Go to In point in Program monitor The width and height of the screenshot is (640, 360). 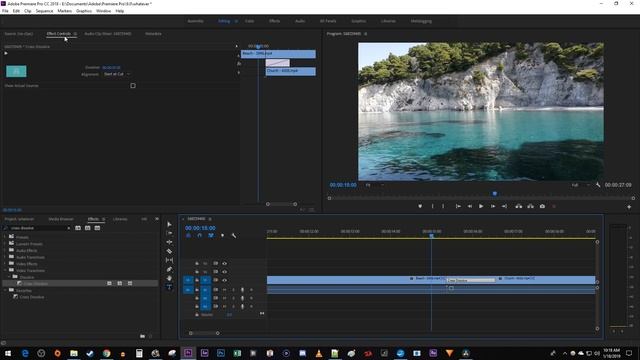click(x=458, y=207)
